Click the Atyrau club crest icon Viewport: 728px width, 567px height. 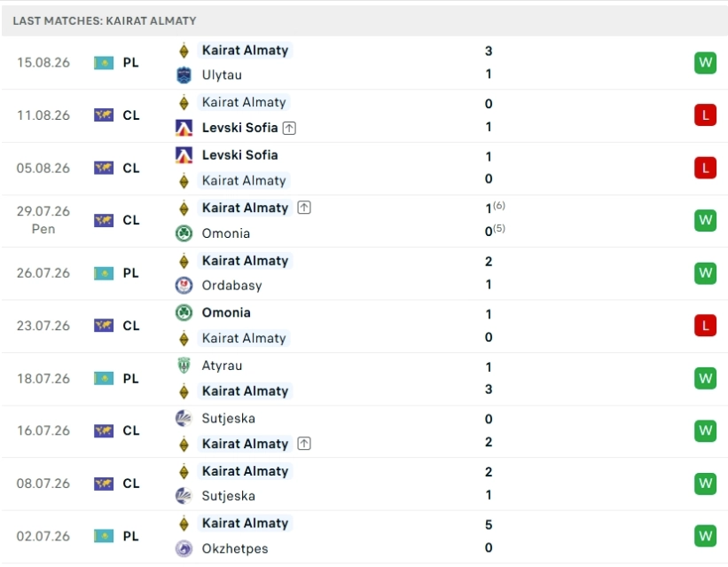(x=184, y=366)
